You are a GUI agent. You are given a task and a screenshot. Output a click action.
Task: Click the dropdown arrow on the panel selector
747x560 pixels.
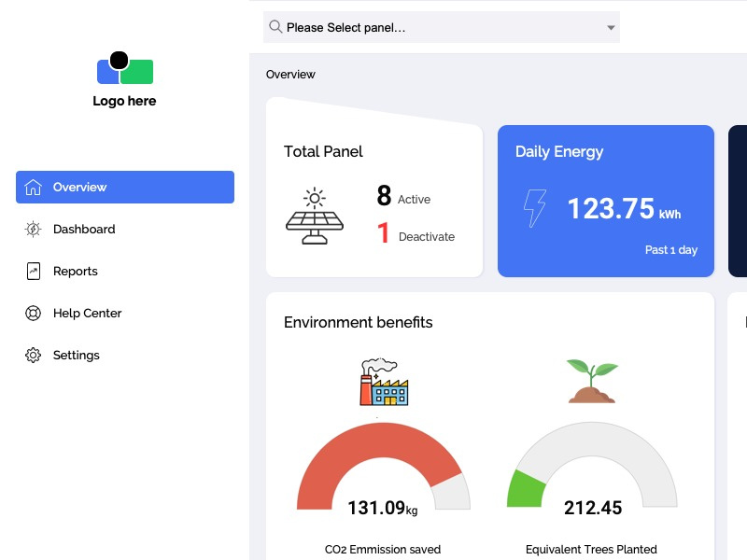[x=610, y=27]
